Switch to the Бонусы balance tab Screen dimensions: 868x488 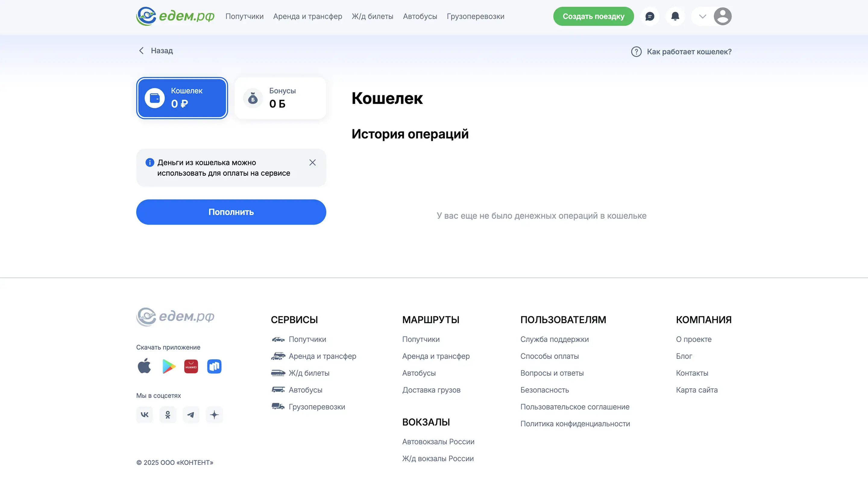(x=280, y=98)
